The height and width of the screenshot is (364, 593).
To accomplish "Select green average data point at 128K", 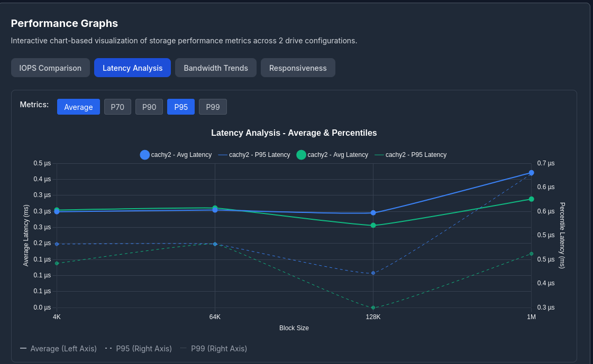I will tap(373, 226).
